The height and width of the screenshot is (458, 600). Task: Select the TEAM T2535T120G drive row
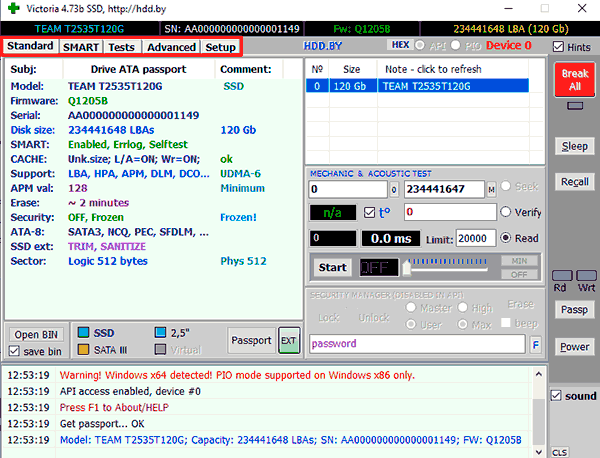click(x=417, y=86)
